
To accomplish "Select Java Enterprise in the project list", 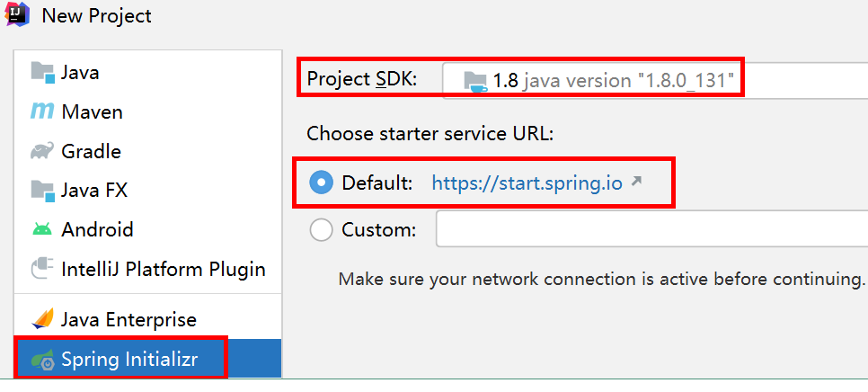I will pyautogui.click(x=128, y=319).
